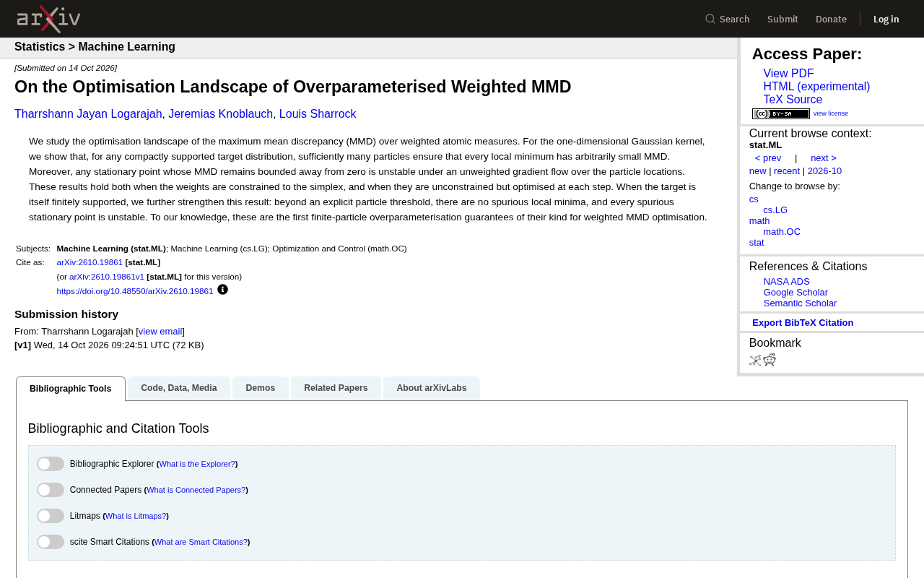Image resolution: width=924 pixels, height=578 pixels.
Task: Enable the Bibliographic Explorer toggle
Action: (x=51, y=464)
